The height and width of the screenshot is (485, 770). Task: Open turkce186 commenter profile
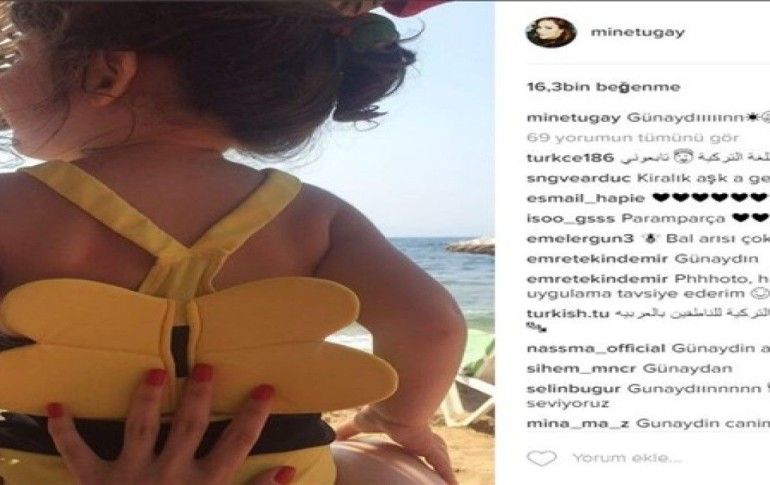pos(570,158)
